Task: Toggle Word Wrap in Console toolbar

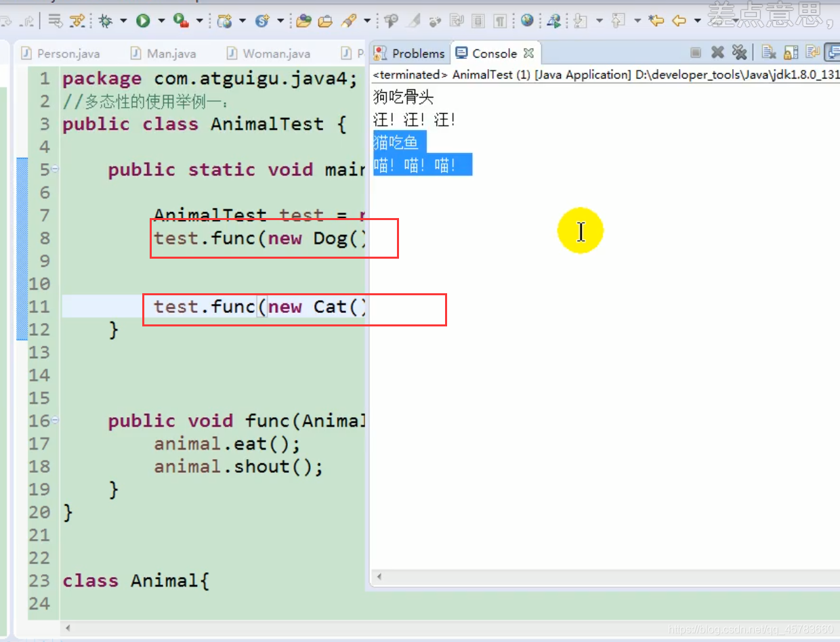Action: 812,52
